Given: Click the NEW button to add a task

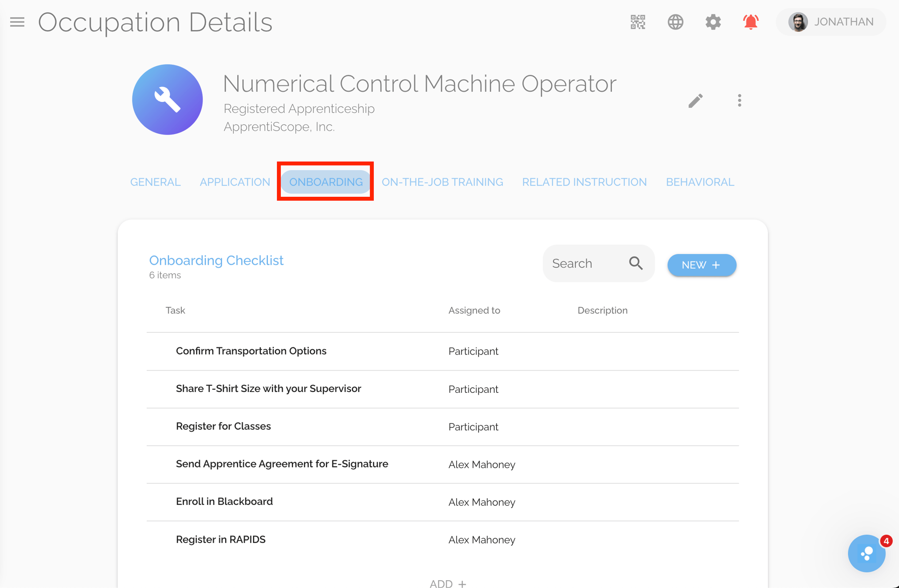Looking at the screenshot, I should (701, 265).
